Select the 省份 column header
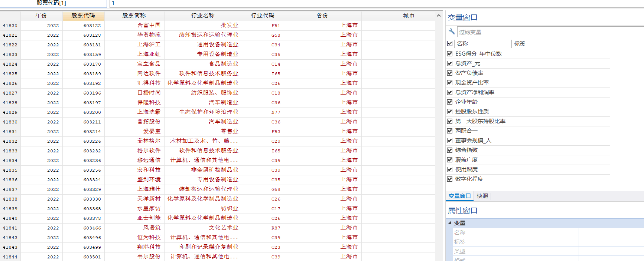The height and width of the screenshot is (261, 644). point(322,16)
